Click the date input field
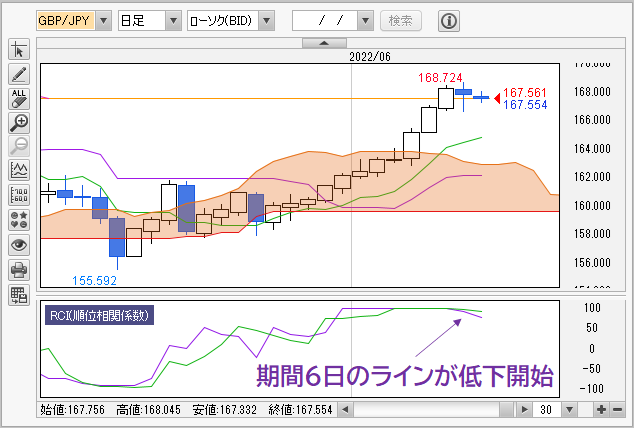Viewport: 634px width, 428px height. point(325,21)
